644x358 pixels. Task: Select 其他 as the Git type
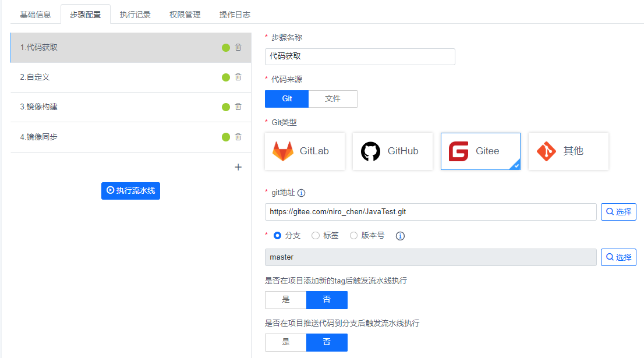568,151
